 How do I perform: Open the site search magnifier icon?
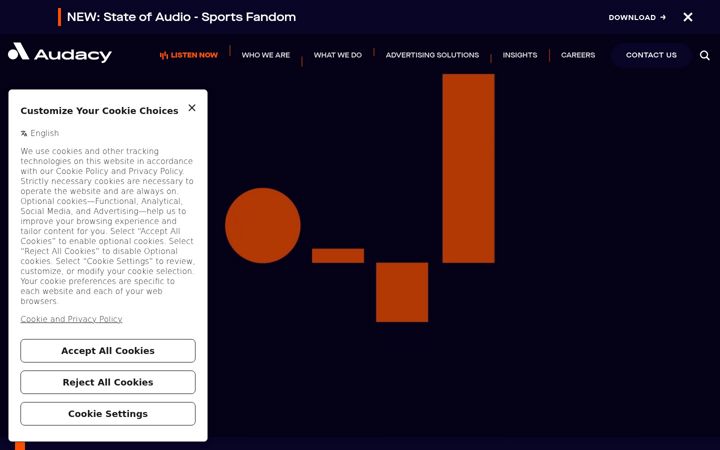704,55
